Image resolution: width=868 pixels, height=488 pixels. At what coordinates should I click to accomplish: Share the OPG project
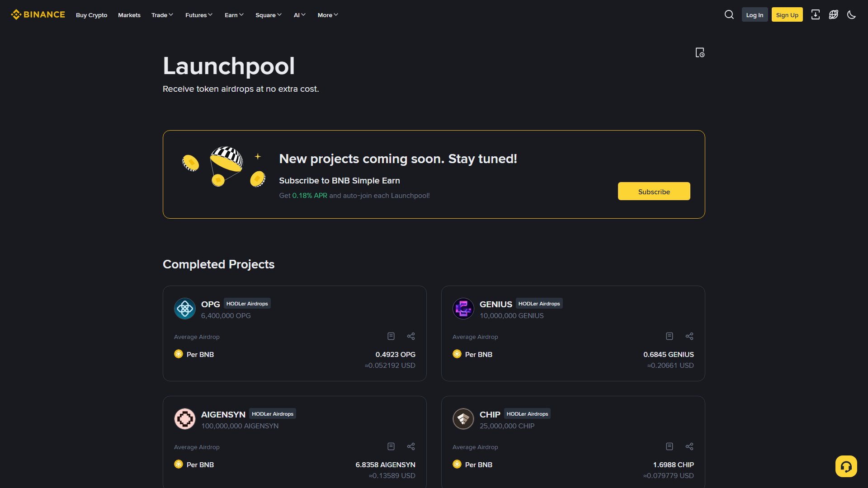coord(411,336)
